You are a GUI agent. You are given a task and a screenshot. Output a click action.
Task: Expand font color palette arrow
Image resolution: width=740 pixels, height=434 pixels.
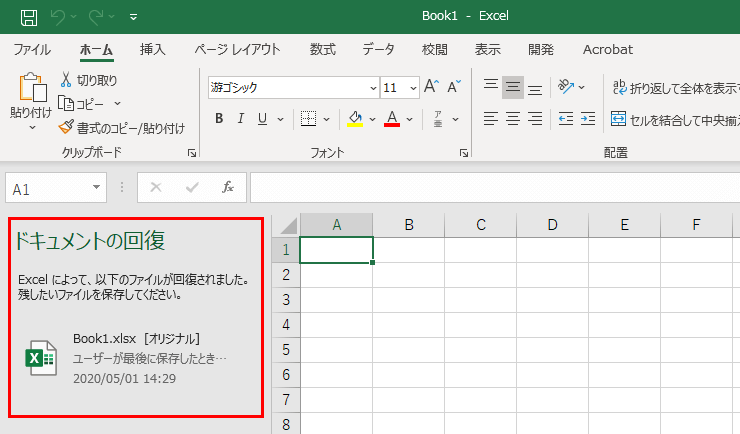[x=410, y=119]
